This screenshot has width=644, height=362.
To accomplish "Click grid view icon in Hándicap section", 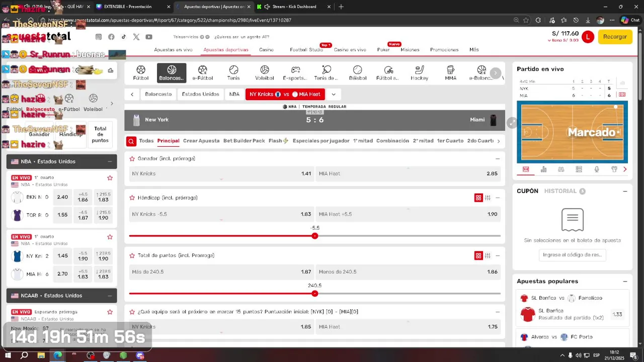I will coord(478,198).
